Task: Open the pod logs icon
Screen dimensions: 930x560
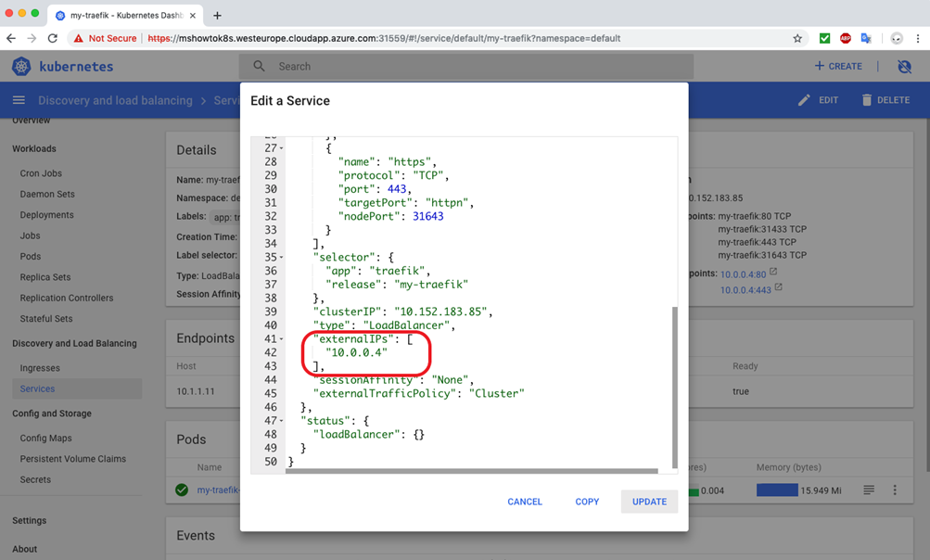Action: (869, 490)
